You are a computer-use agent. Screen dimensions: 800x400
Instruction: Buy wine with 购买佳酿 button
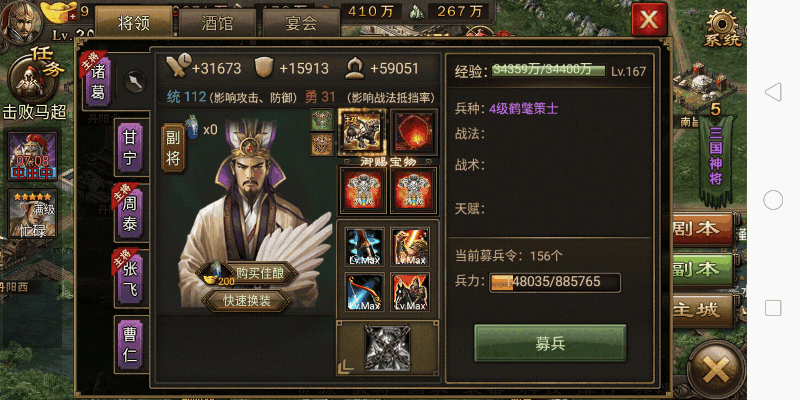[x=247, y=273]
